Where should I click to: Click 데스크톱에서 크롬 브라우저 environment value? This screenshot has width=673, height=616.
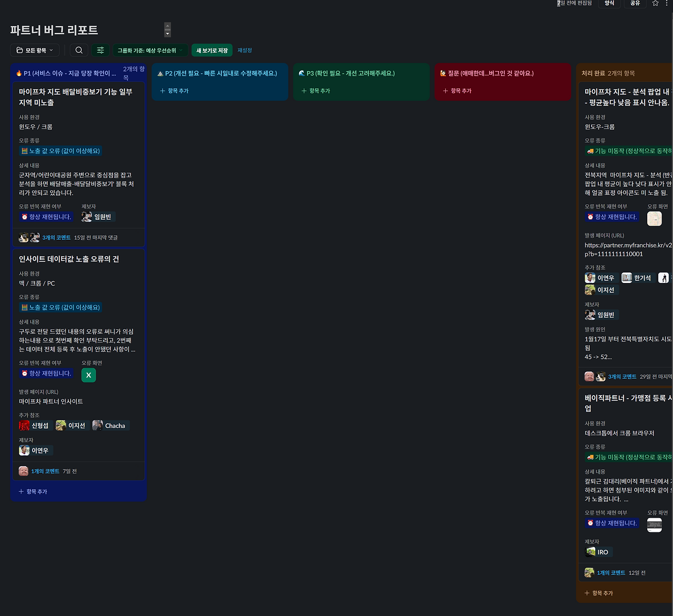click(x=619, y=433)
